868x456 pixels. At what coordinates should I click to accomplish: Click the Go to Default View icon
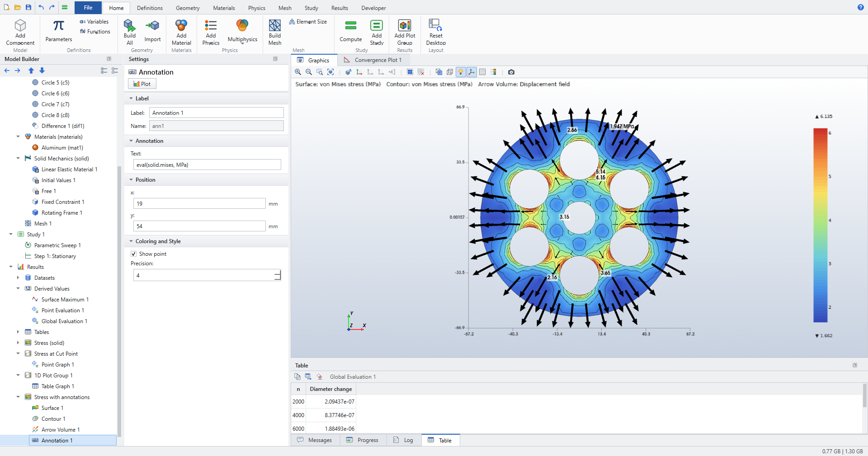coord(348,72)
